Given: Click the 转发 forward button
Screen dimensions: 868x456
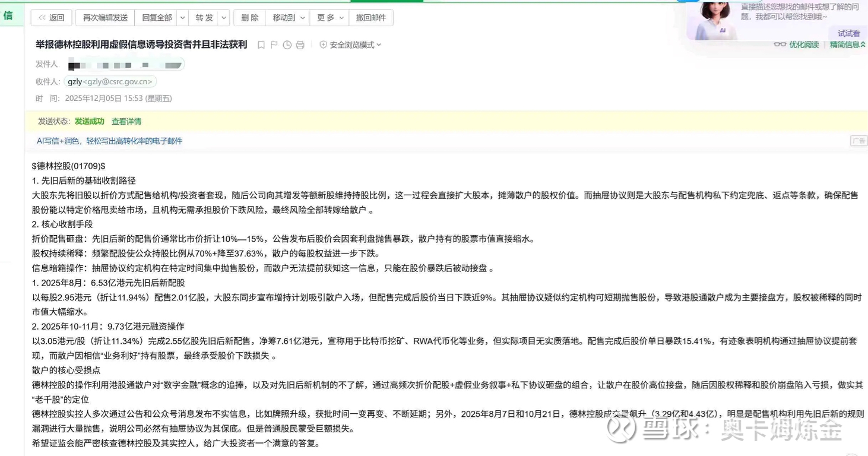Looking at the screenshot, I should [x=204, y=18].
